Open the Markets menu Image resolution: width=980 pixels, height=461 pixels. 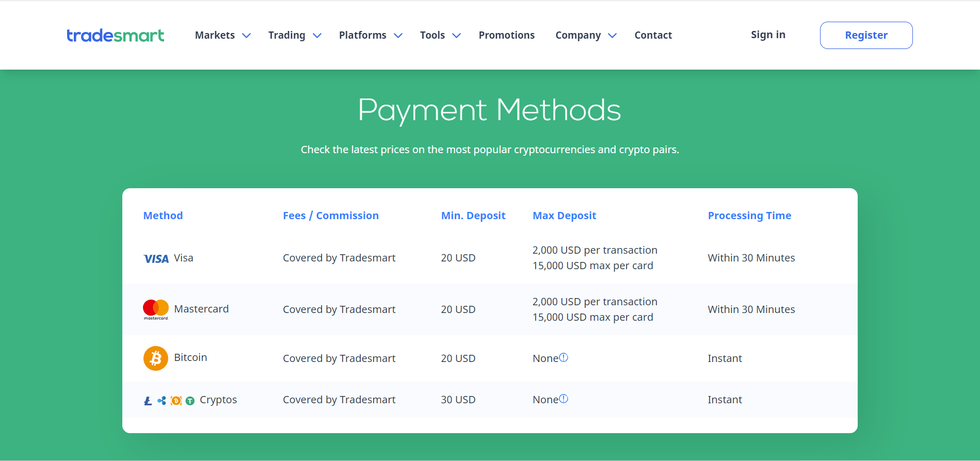[x=215, y=35]
